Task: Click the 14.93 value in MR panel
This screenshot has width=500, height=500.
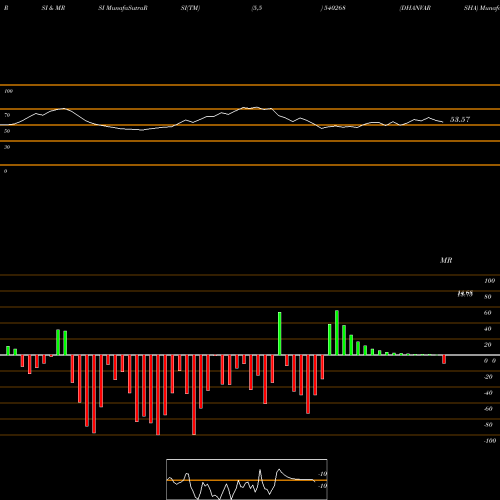Action: [x=465, y=294]
